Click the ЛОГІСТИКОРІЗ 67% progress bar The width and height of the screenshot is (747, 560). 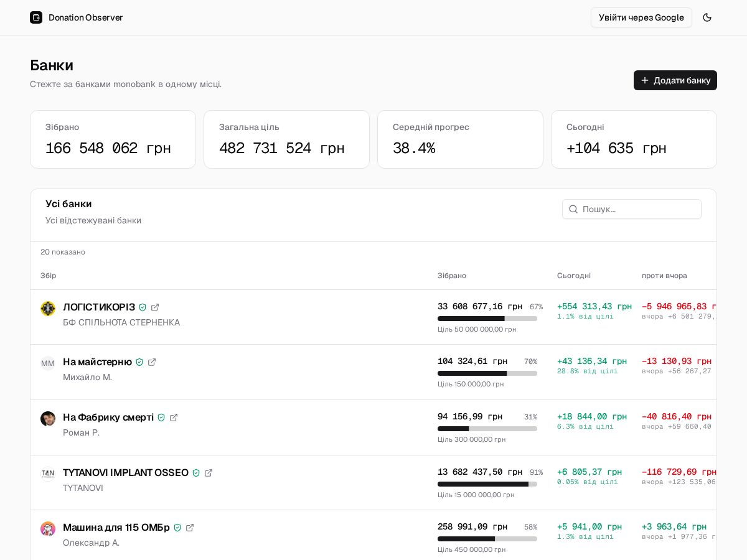coord(487,319)
